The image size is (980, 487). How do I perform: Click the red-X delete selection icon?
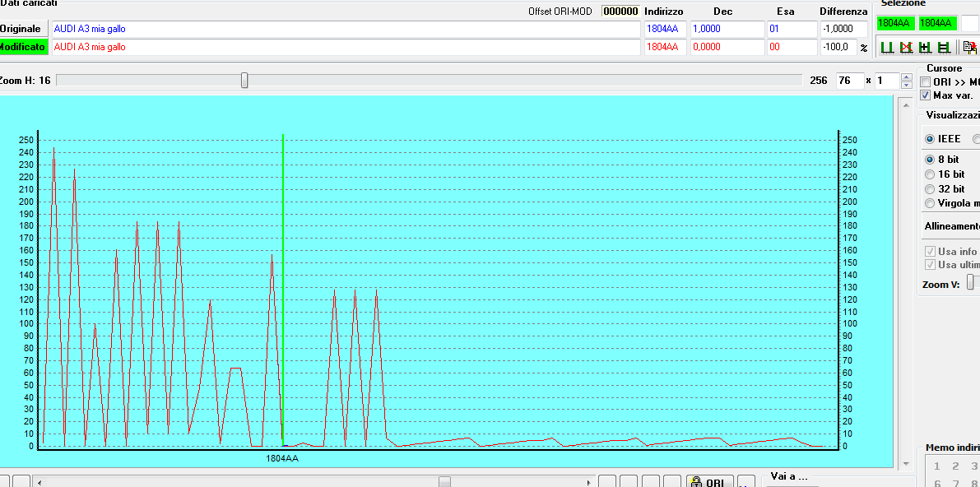[x=906, y=48]
